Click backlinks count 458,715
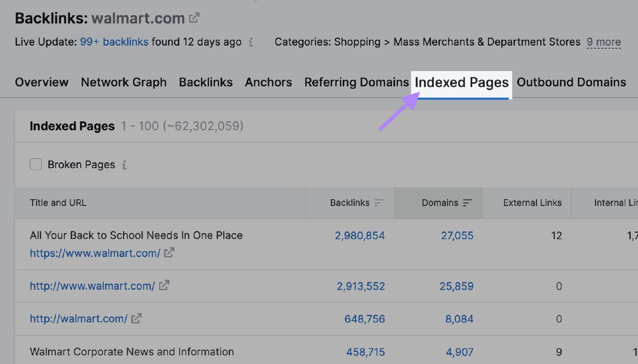Image resolution: width=638 pixels, height=364 pixels. [365, 352]
